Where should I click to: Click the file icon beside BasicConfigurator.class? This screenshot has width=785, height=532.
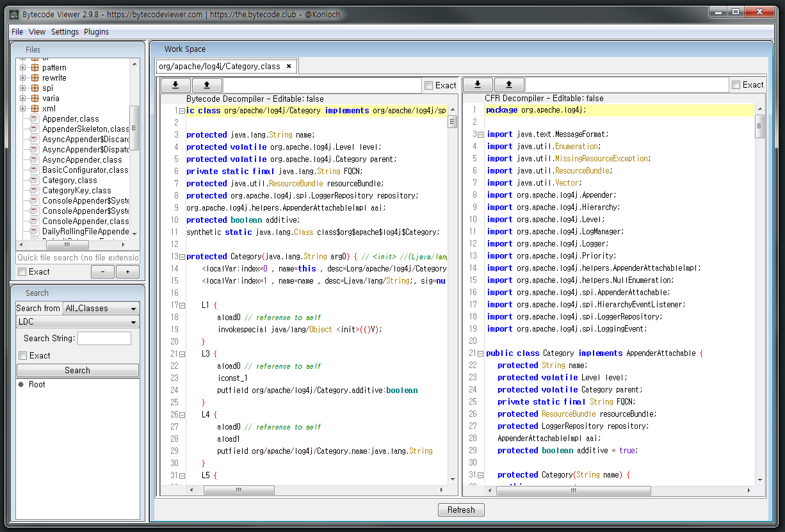35,170
